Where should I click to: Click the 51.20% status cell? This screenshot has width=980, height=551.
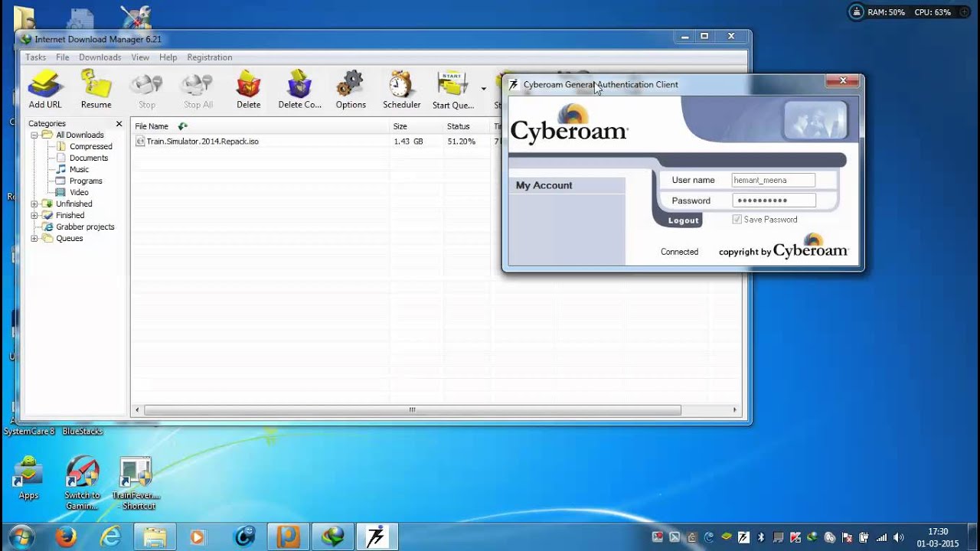pos(461,142)
